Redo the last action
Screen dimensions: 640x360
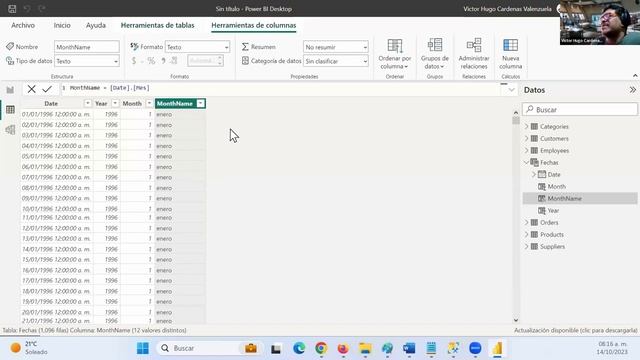click(42, 9)
